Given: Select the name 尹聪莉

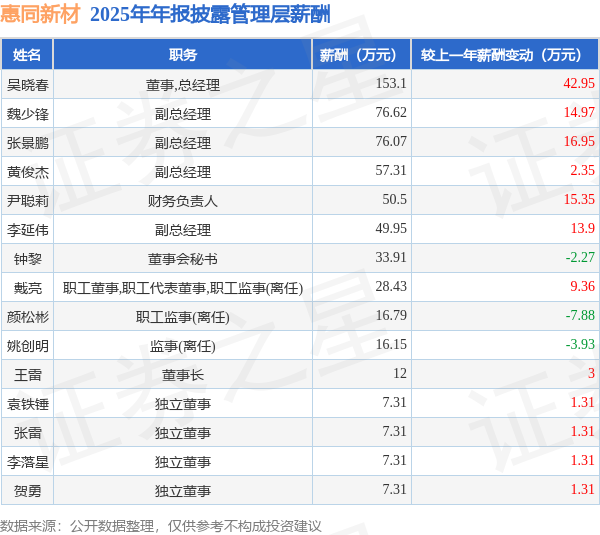Looking at the screenshot, I should 28,201.
